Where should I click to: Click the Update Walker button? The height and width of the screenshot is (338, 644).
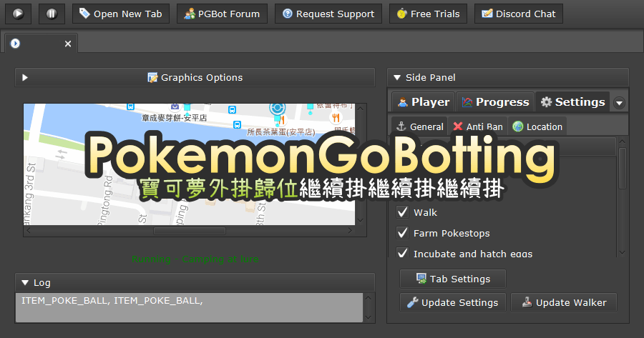click(564, 303)
